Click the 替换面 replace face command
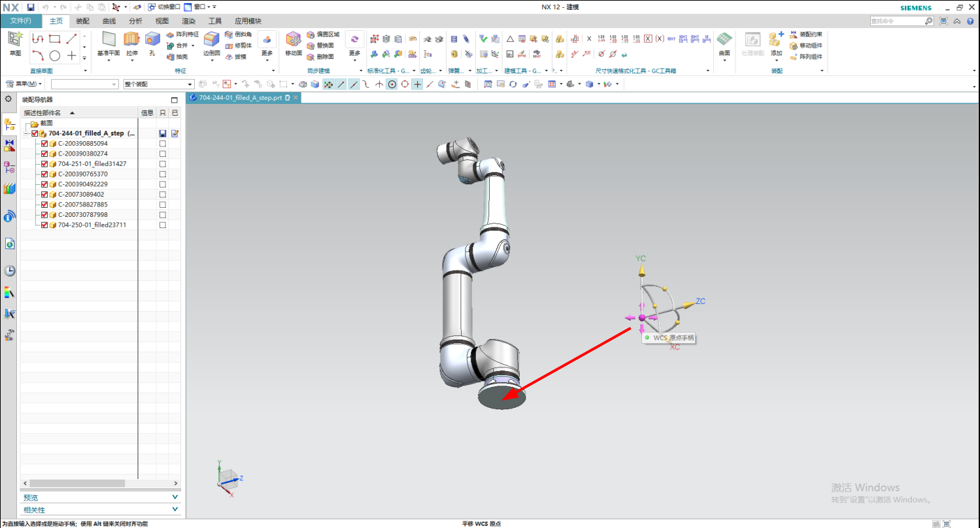The width and height of the screenshot is (980, 528). [320, 45]
